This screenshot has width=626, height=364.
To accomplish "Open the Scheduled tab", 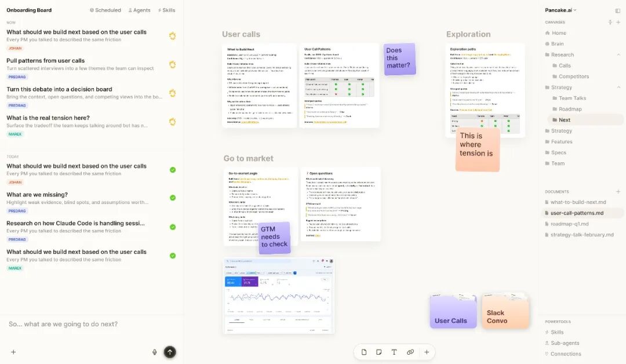I will pyautogui.click(x=105, y=10).
